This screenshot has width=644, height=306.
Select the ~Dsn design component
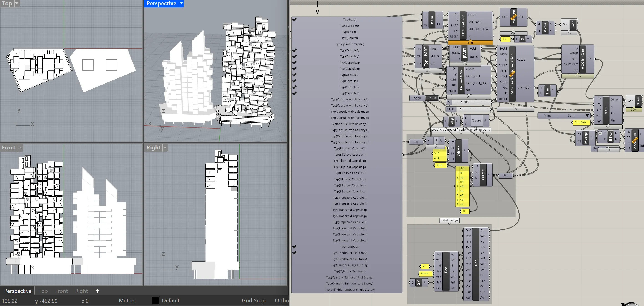click(x=475, y=264)
